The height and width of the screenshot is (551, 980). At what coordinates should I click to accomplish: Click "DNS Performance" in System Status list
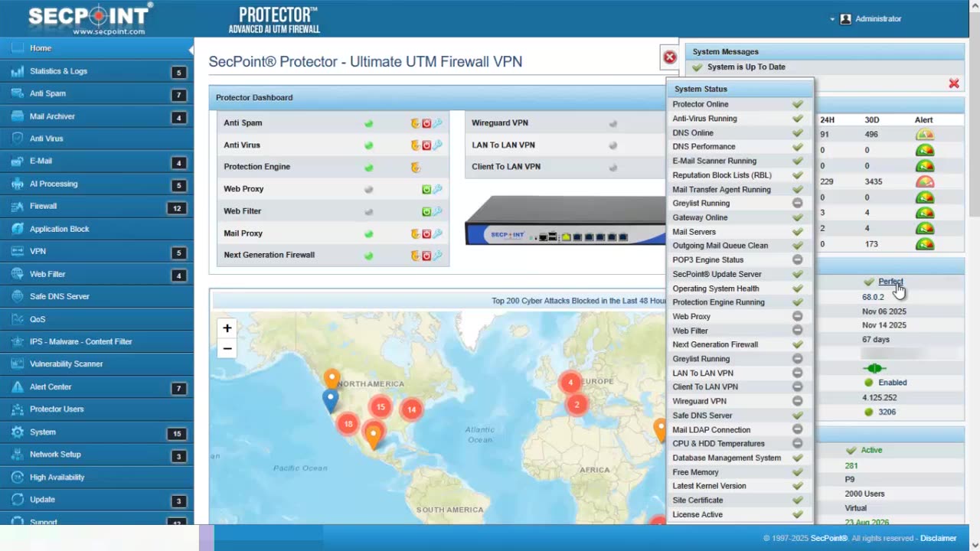pyautogui.click(x=704, y=147)
